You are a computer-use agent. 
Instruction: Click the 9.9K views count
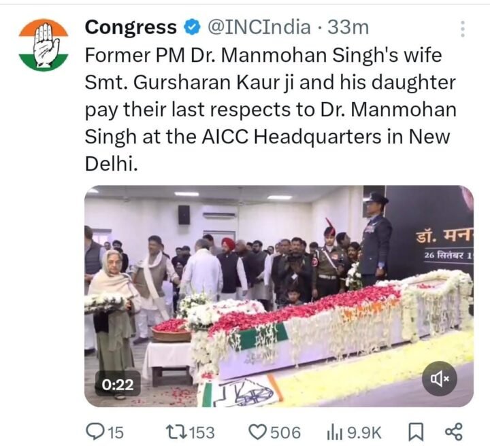click(x=364, y=432)
